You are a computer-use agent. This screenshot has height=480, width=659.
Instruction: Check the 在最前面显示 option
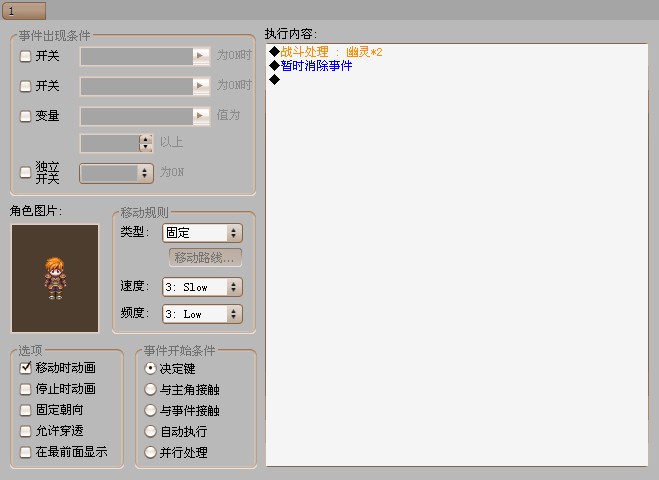[x=26, y=452]
